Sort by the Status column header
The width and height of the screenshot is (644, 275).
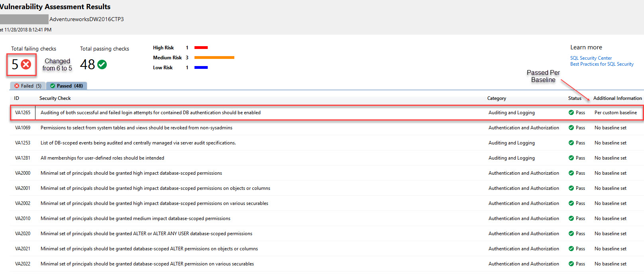[575, 98]
